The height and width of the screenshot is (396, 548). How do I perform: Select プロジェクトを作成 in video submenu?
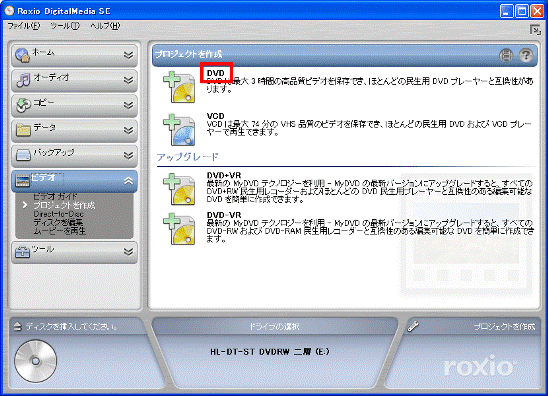pyautogui.click(x=64, y=205)
